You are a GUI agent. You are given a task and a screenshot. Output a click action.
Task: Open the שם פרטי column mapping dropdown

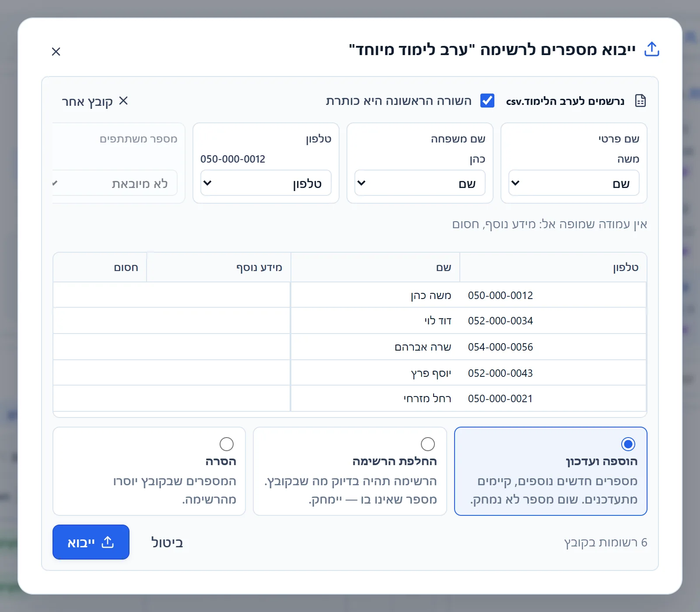(x=574, y=183)
